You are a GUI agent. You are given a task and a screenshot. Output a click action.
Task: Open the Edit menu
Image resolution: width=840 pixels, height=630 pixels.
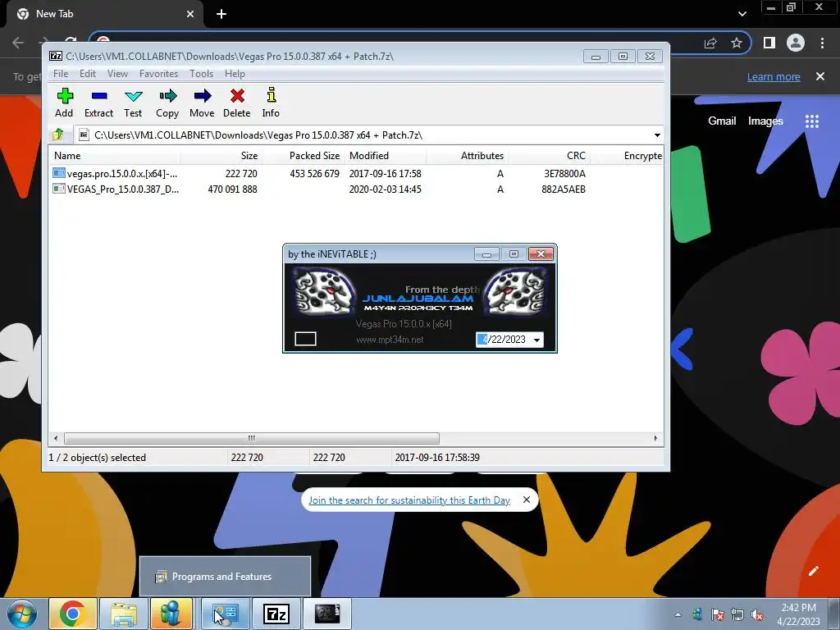click(x=87, y=74)
